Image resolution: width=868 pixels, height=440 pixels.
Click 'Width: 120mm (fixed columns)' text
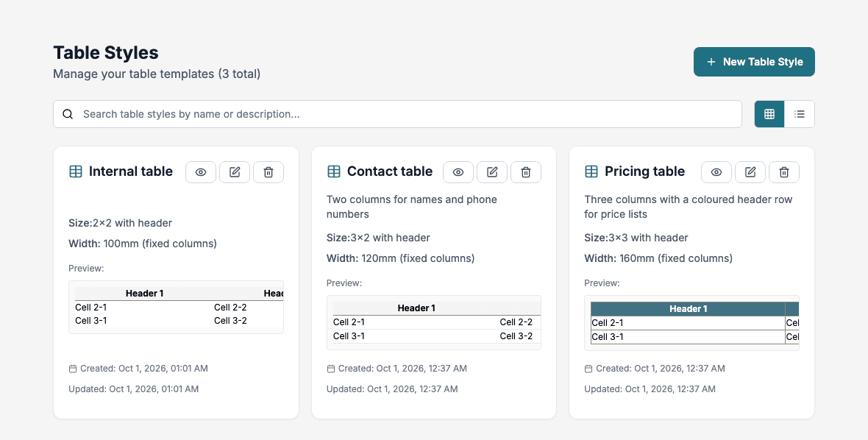[401, 258]
